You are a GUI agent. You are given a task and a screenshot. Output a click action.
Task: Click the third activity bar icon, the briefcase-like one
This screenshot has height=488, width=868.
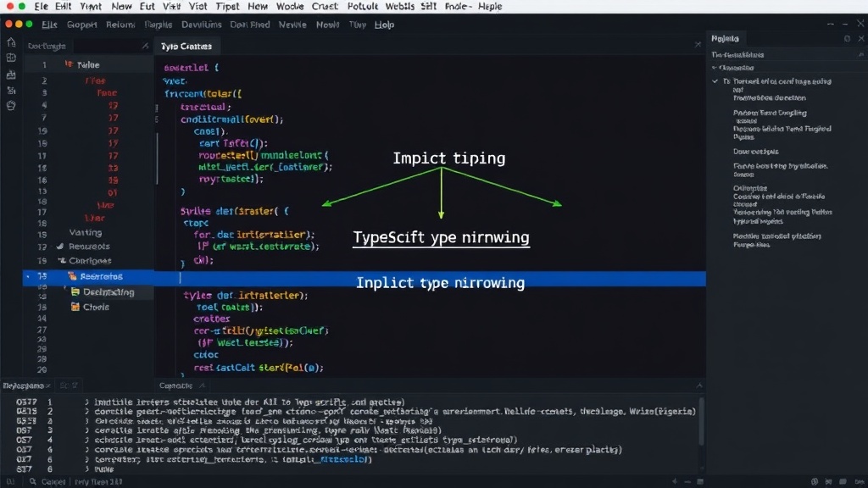[11, 75]
